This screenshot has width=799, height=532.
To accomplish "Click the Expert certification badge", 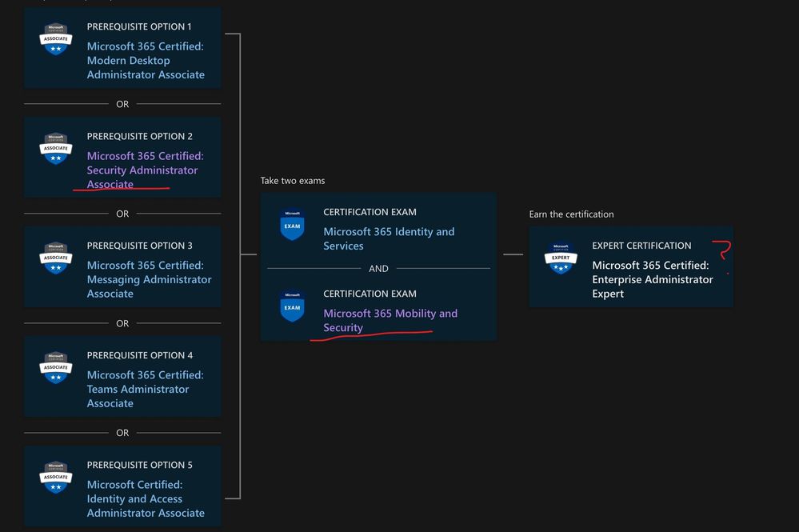I will pyautogui.click(x=561, y=258).
